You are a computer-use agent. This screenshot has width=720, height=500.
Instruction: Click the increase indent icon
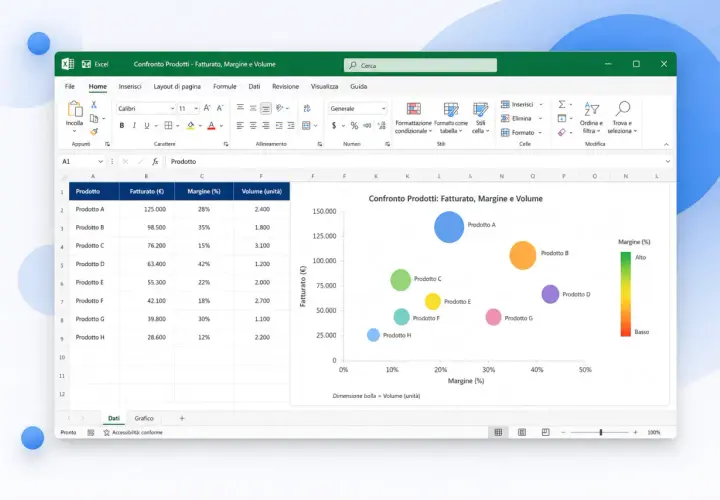(x=291, y=125)
